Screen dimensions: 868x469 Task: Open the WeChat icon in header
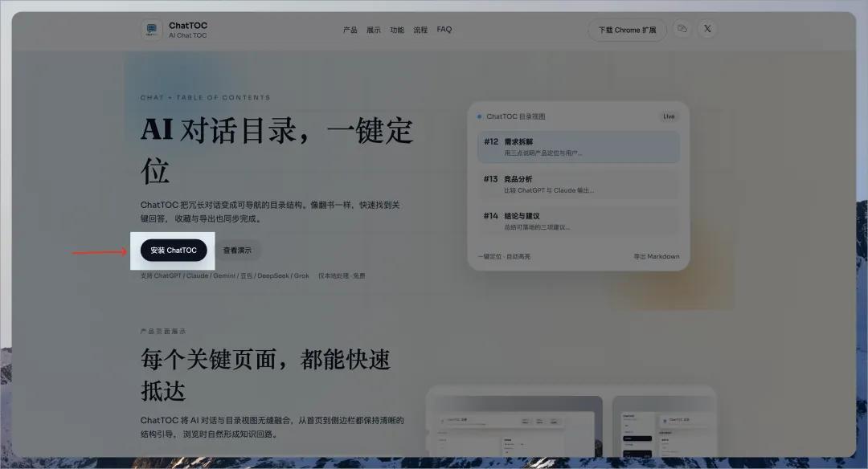pos(682,29)
